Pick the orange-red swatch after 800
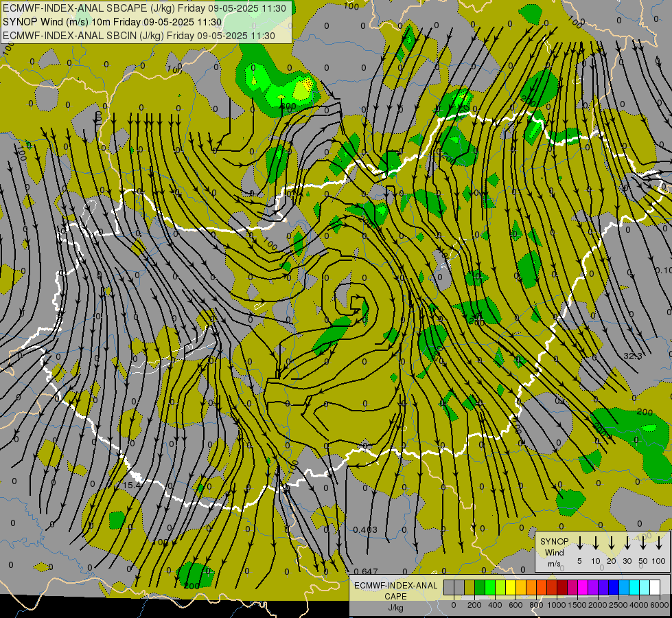Image resolution: width=672 pixels, height=618 pixels. (542, 587)
